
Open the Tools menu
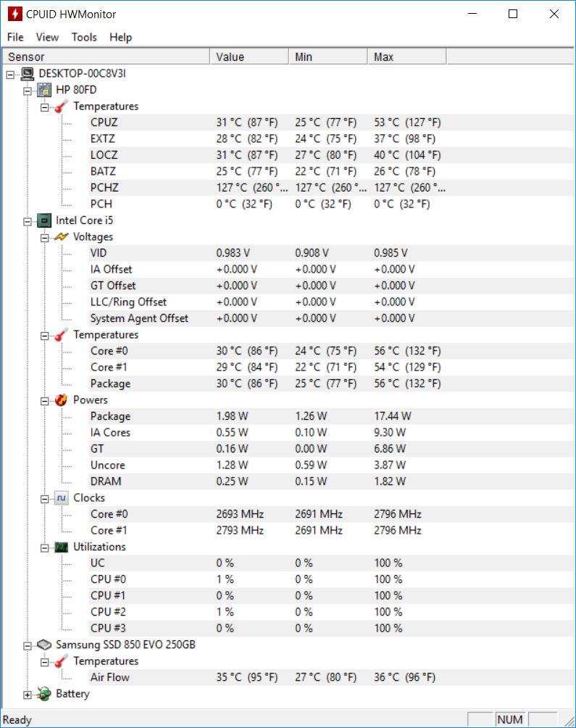[x=84, y=37]
